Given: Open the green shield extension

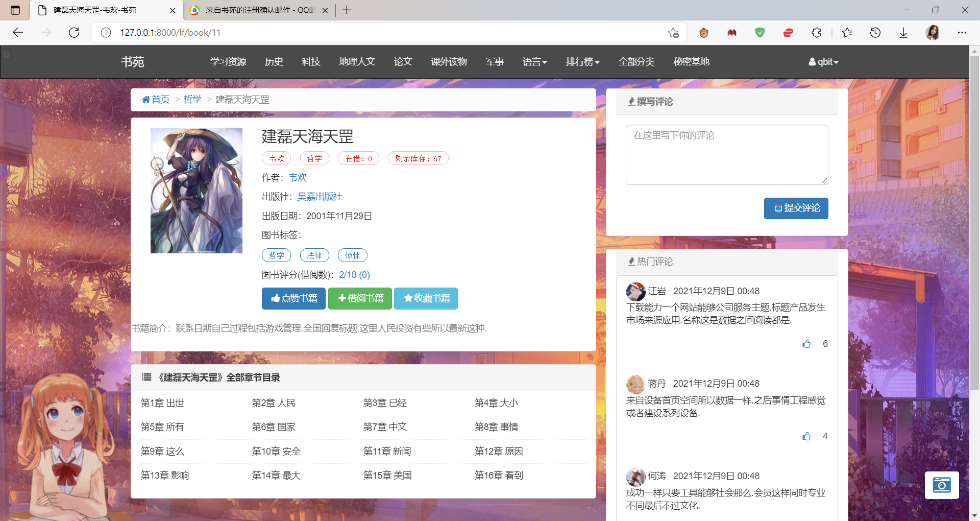Looking at the screenshot, I should tap(760, 33).
